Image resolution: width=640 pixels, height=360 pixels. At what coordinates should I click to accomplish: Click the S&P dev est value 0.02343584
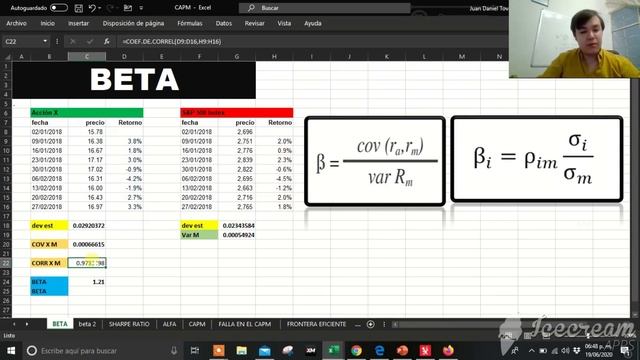(x=237, y=225)
